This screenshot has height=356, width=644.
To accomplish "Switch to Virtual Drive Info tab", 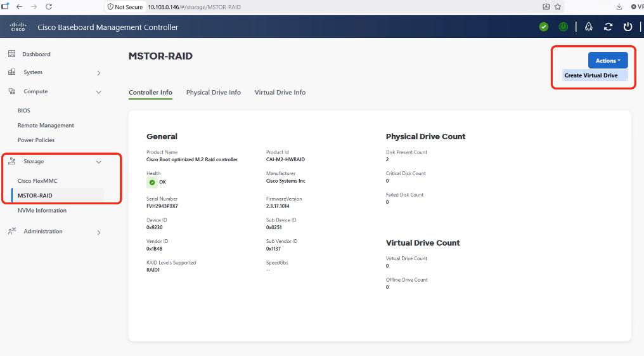I will pos(280,93).
